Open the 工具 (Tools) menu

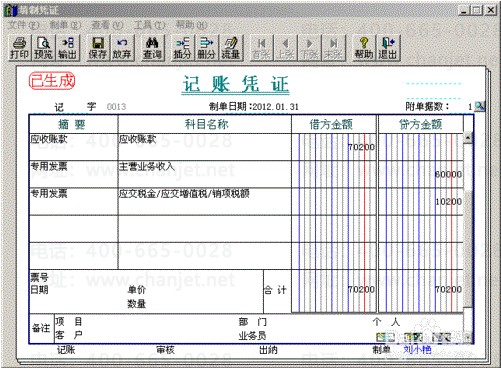coord(149,25)
